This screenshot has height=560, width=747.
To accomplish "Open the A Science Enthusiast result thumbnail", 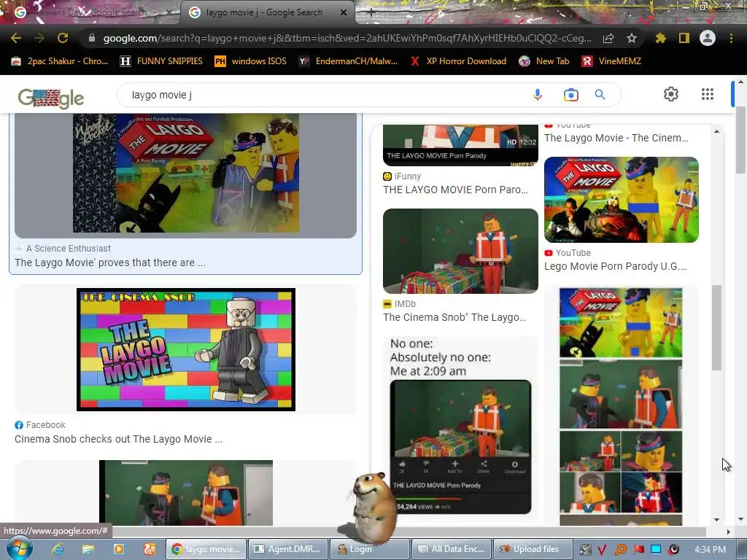I will pos(186,175).
